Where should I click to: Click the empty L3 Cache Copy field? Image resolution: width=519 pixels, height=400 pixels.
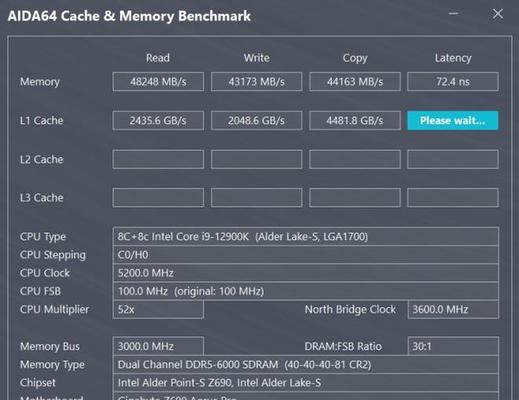click(355, 198)
